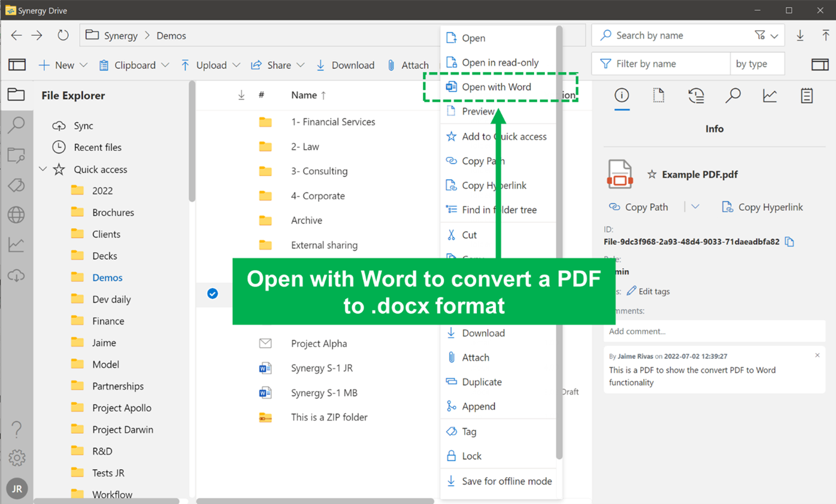Expand the search filter options chevron
The image size is (836, 504).
pyautogui.click(x=774, y=36)
